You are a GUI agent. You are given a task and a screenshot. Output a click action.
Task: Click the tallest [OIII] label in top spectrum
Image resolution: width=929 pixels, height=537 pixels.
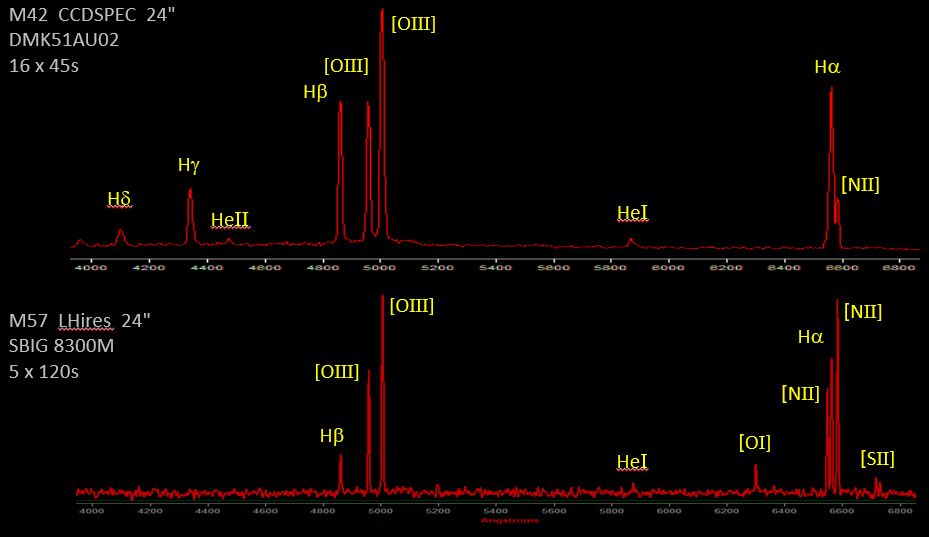413,23
